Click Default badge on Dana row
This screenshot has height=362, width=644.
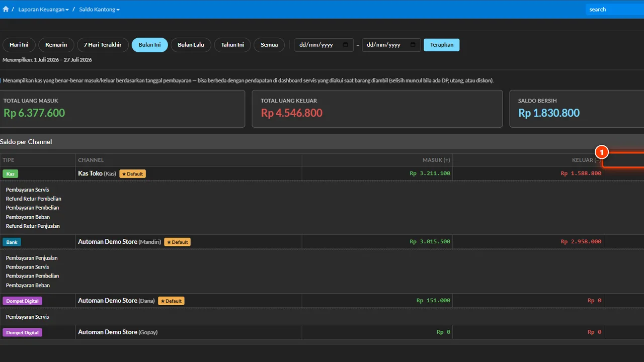171,301
